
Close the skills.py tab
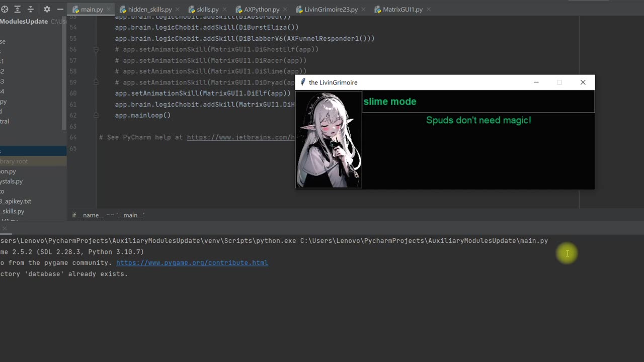pos(224,10)
